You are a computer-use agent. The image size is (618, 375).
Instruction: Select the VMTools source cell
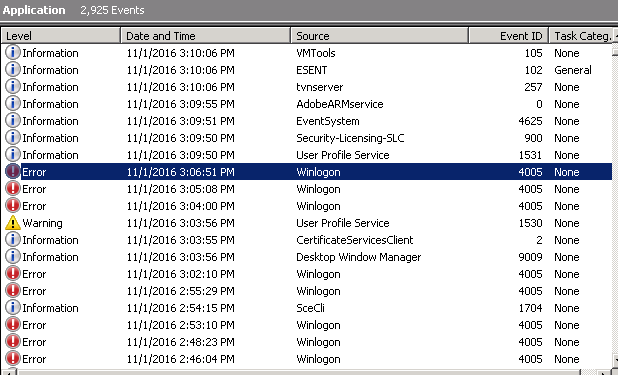click(316, 53)
